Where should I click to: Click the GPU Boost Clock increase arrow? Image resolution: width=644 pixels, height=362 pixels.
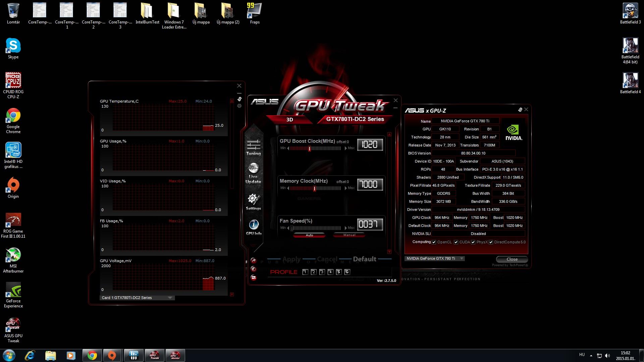point(345,148)
